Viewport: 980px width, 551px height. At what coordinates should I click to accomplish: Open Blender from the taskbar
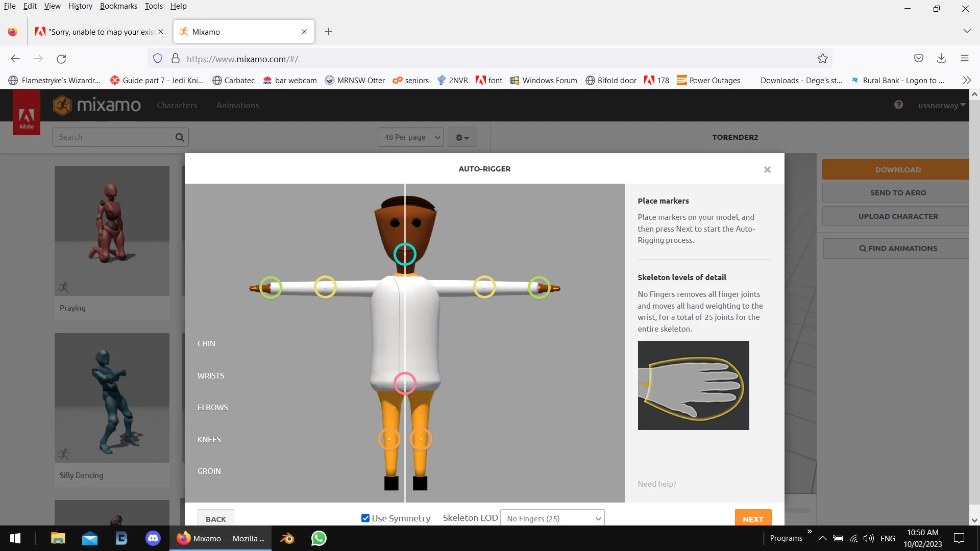pyautogui.click(x=287, y=538)
